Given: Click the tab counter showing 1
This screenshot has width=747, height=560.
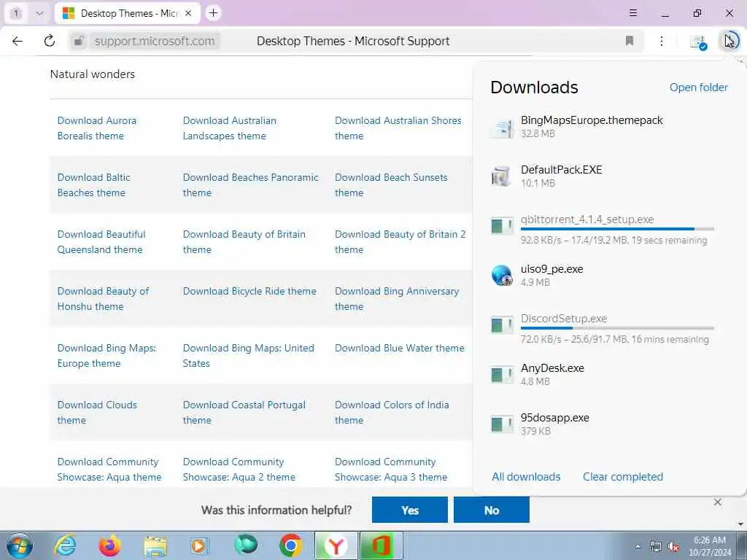Looking at the screenshot, I should pyautogui.click(x=16, y=13).
